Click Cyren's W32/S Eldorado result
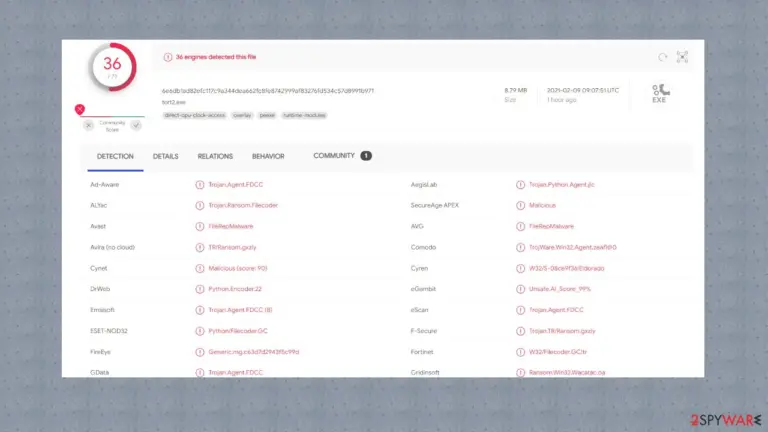This screenshot has height=432, width=768. 567,268
